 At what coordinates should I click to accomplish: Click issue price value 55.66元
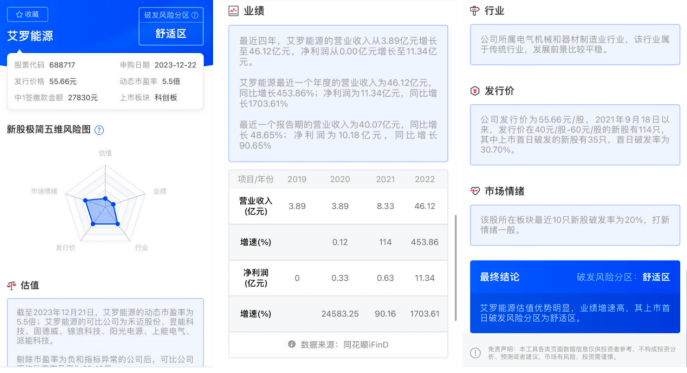pos(63,82)
